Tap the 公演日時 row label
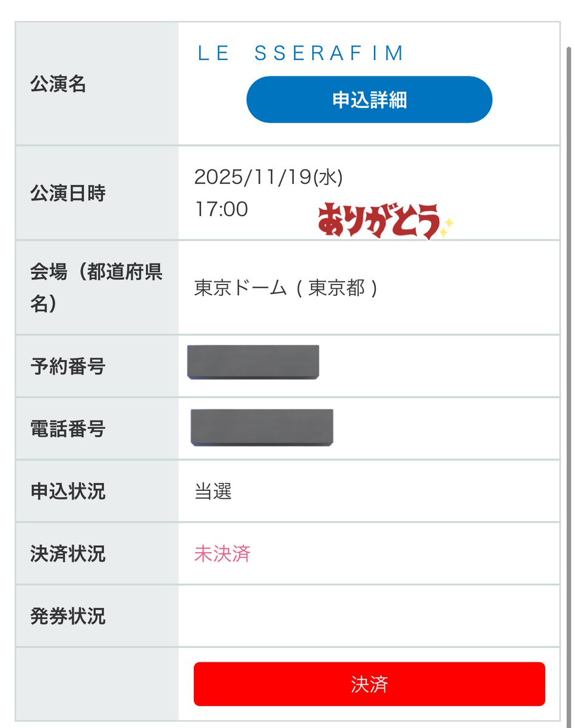This screenshot has height=728, width=575. [x=97, y=193]
